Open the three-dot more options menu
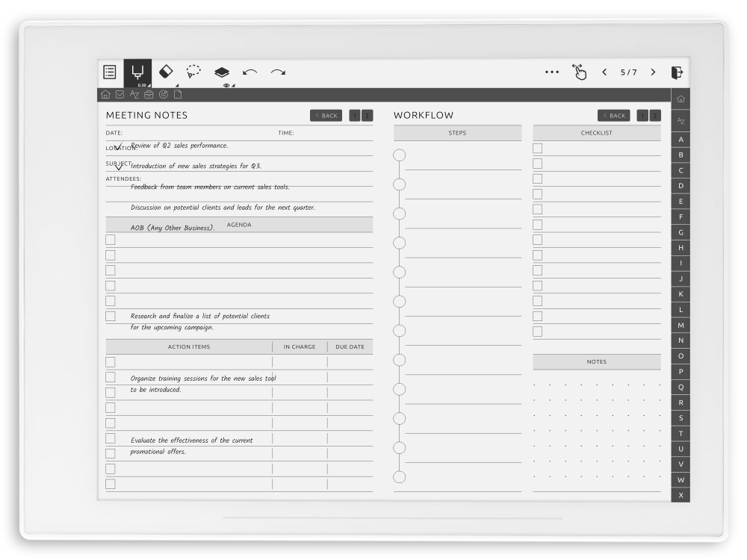 click(x=552, y=71)
